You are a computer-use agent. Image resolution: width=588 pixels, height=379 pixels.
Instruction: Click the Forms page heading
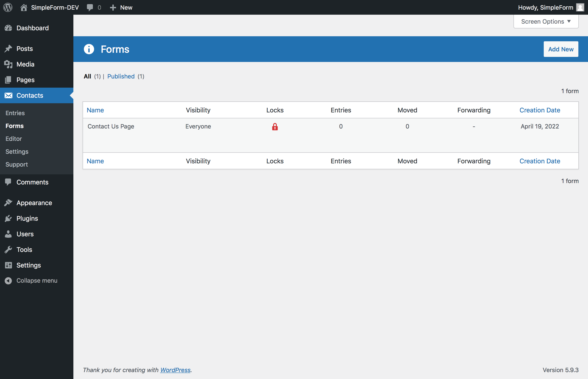click(115, 49)
